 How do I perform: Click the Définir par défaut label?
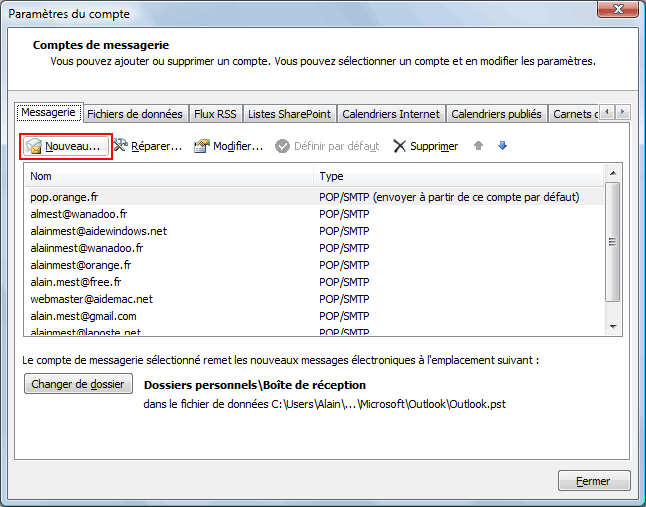[337, 146]
